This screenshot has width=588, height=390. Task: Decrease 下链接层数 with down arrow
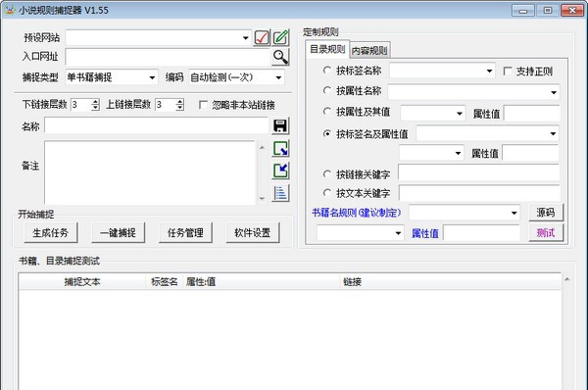pyautogui.click(x=95, y=108)
